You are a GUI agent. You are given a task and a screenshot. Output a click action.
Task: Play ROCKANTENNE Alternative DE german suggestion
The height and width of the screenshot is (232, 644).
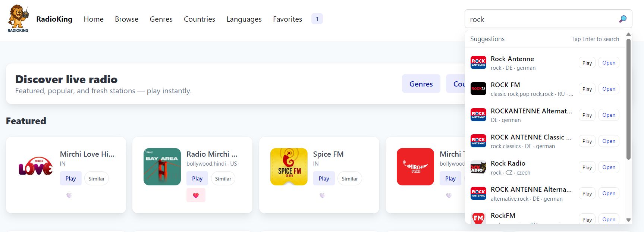tap(587, 115)
